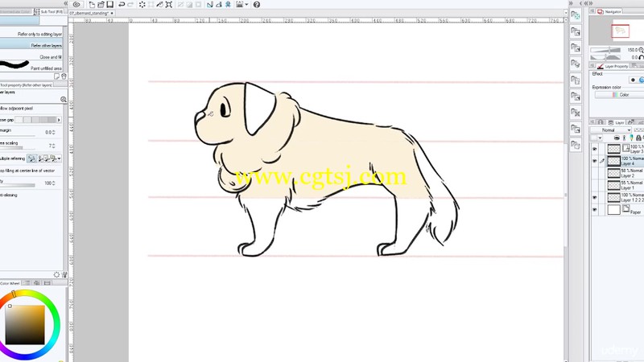Screen dimensions: 644x362
Task: Click zoom-in magnifier beside 150.0 in Navigator
Action: [x=641, y=50]
